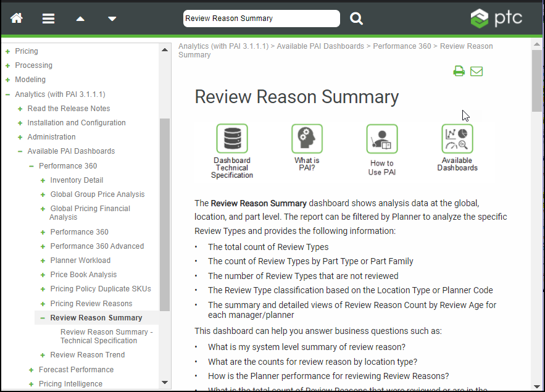Open Performance 360 Advanced topic

(x=97, y=246)
